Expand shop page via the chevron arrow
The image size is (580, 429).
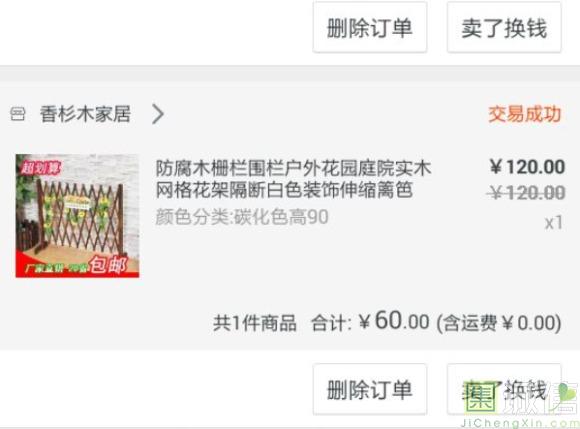158,114
